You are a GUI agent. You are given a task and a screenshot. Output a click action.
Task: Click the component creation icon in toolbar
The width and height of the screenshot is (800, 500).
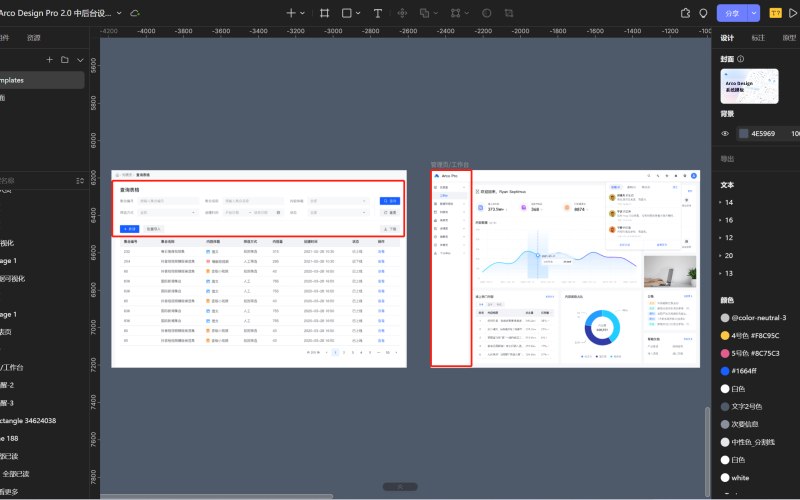(403, 13)
